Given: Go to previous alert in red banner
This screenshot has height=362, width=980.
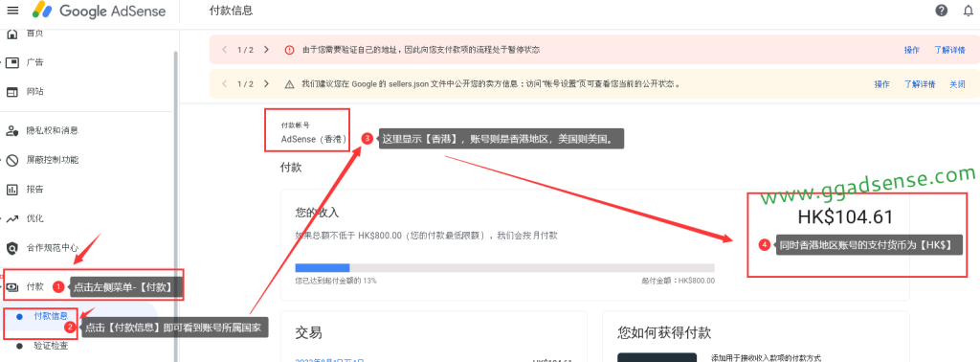Looking at the screenshot, I should 224,50.
